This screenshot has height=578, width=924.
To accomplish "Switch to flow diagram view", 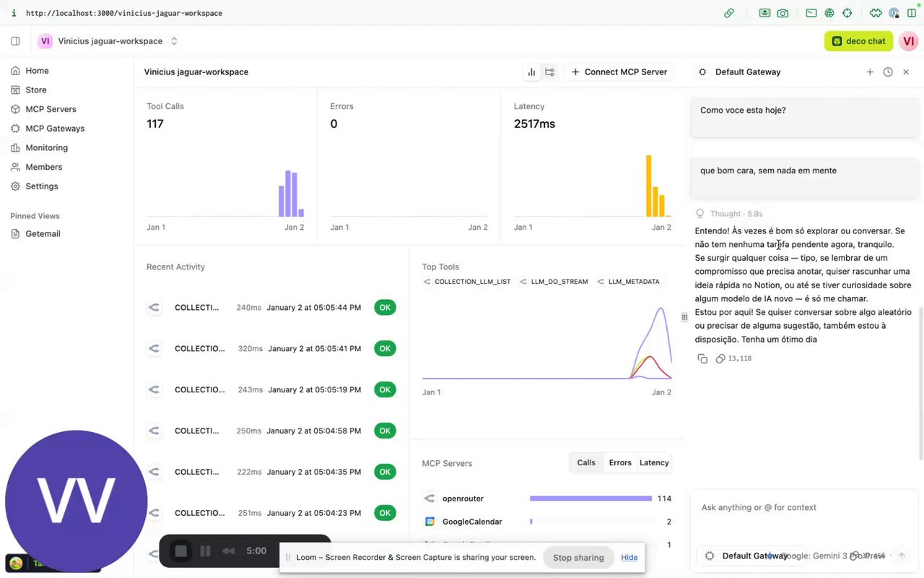I will coord(550,72).
